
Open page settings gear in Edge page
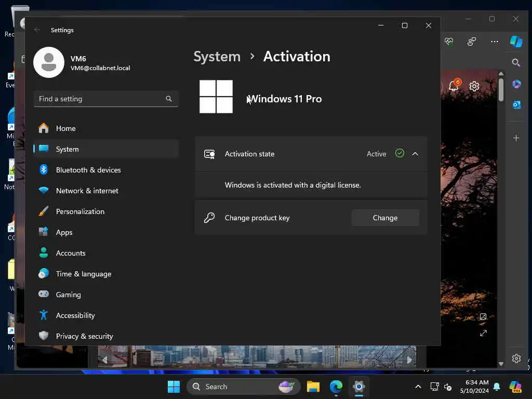pyautogui.click(x=474, y=86)
